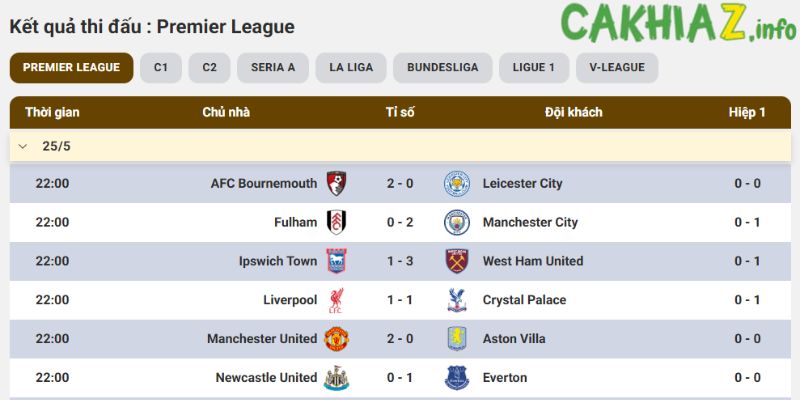Collapse the 25/5 date group
The height and width of the screenshot is (400, 800).
point(24,146)
